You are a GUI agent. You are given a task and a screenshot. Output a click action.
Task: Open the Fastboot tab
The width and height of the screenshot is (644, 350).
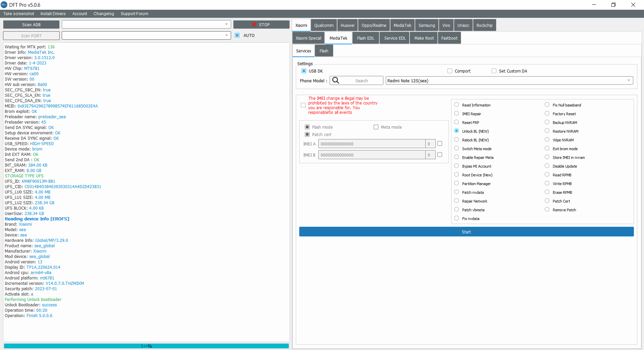pyautogui.click(x=449, y=38)
